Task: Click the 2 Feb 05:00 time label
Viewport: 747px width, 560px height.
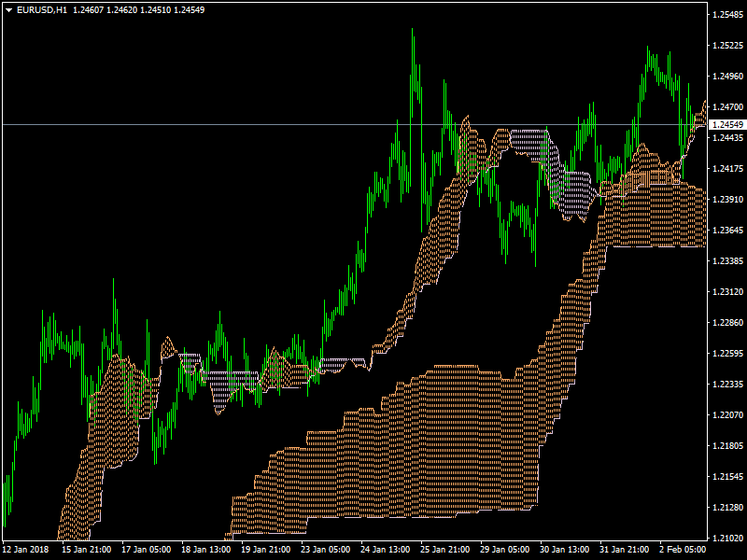Action: (x=684, y=550)
